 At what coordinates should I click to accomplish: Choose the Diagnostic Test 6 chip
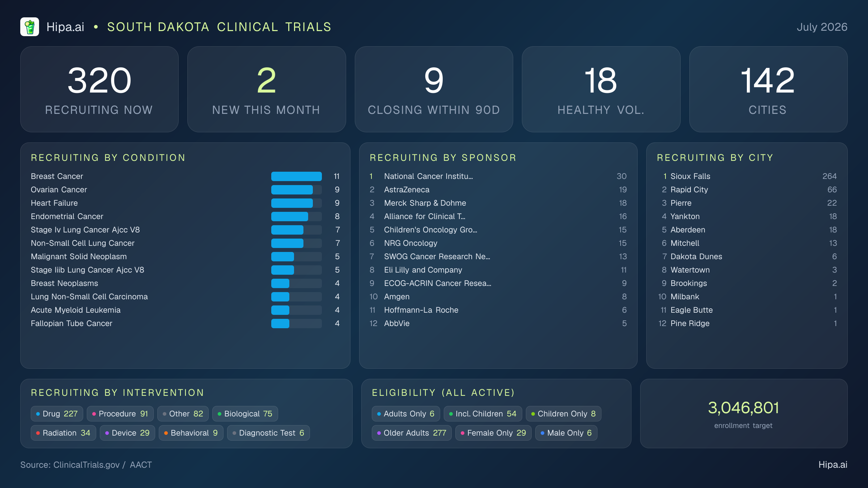tap(268, 433)
